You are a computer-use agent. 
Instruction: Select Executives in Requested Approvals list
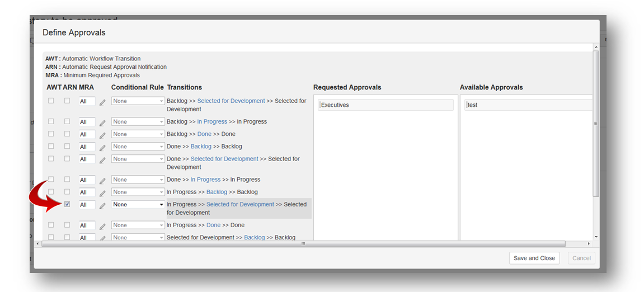click(x=386, y=105)
